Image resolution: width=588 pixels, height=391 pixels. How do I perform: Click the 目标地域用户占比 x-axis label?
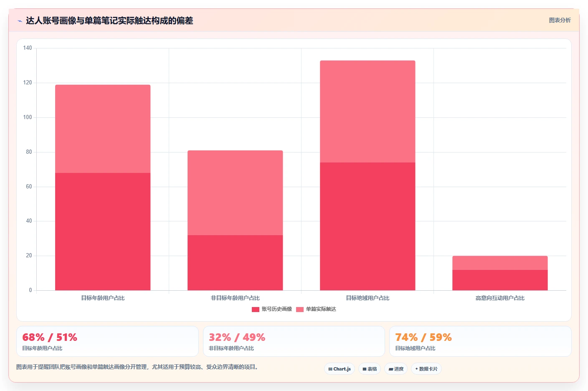coord(367,298)
